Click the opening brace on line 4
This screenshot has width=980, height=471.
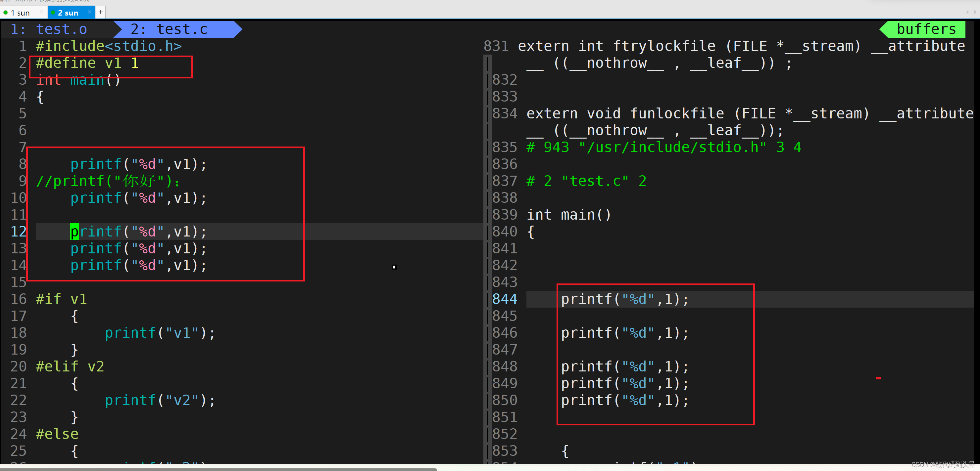click(40, 97)
